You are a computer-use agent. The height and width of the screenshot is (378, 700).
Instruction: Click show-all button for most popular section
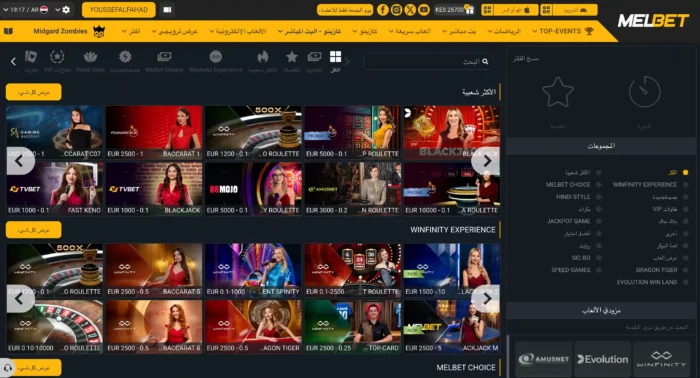[x=33, y=92]
